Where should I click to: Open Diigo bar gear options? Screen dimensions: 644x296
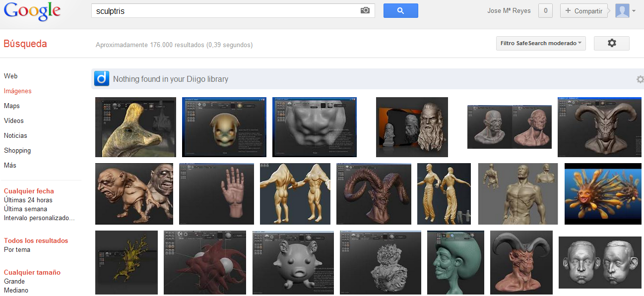click(640, 79)
